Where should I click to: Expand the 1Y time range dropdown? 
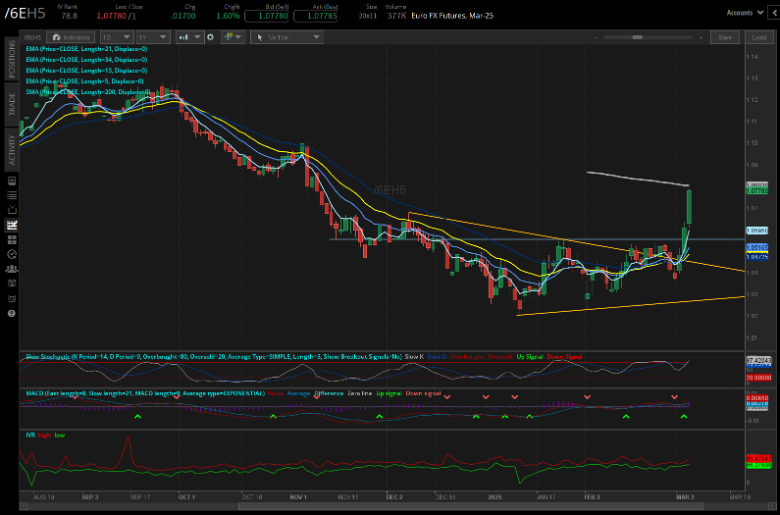153,37
